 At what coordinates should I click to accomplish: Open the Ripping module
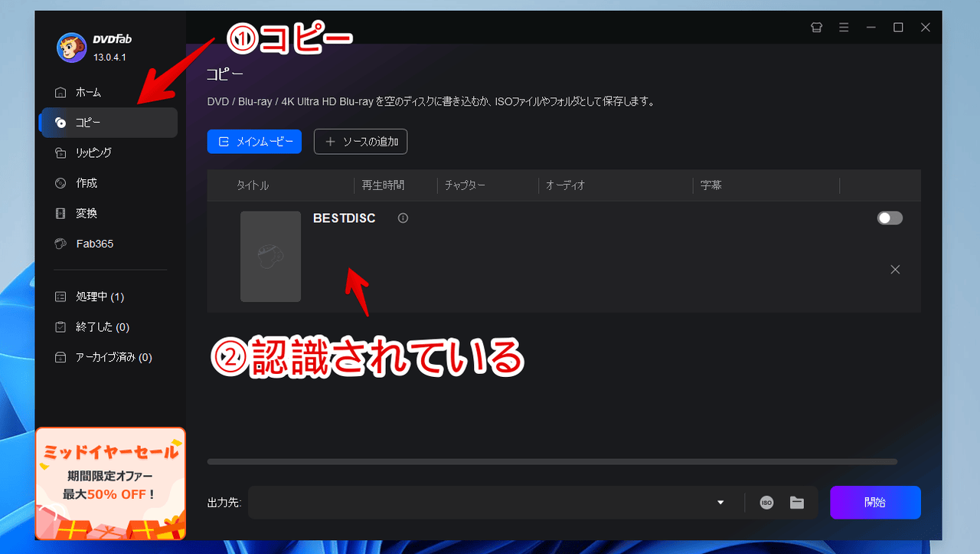pyautogui.click(x=108, y=152)
